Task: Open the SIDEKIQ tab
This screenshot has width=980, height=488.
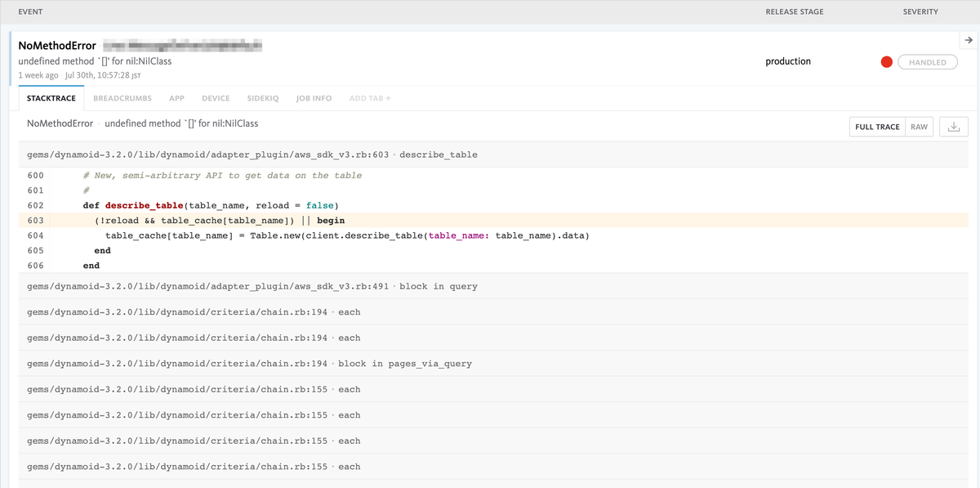Action: point(263,98)
